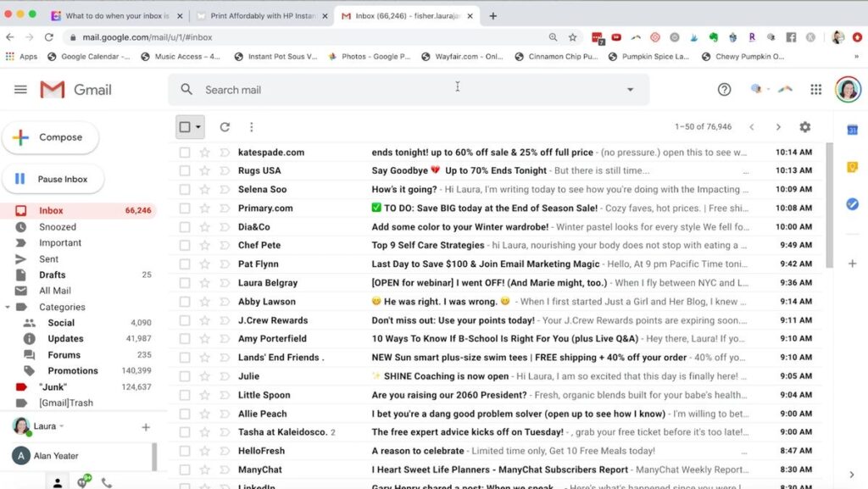Image resolution: width=868 pixels, height=489 pixels.
Task: Open the select-all dropdown arrow
Action: 198,126
